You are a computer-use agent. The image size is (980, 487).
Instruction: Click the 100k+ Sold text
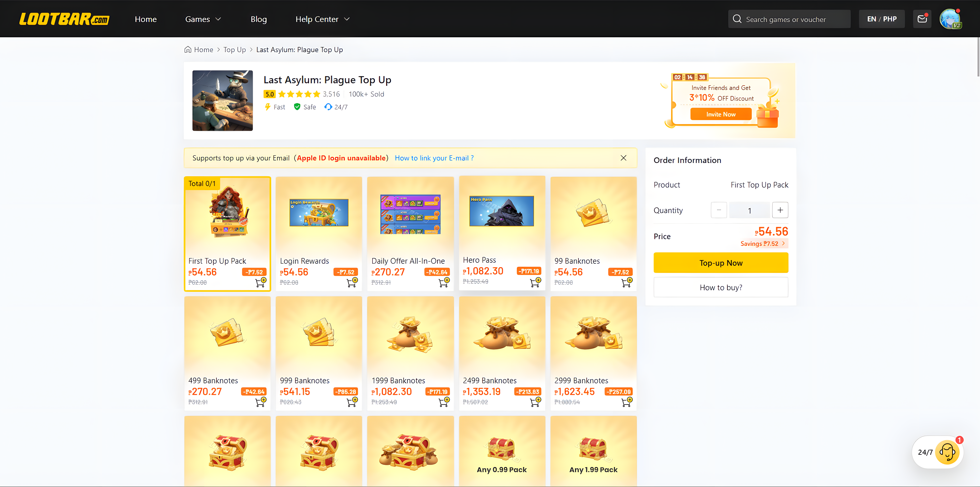pos(366,94)
